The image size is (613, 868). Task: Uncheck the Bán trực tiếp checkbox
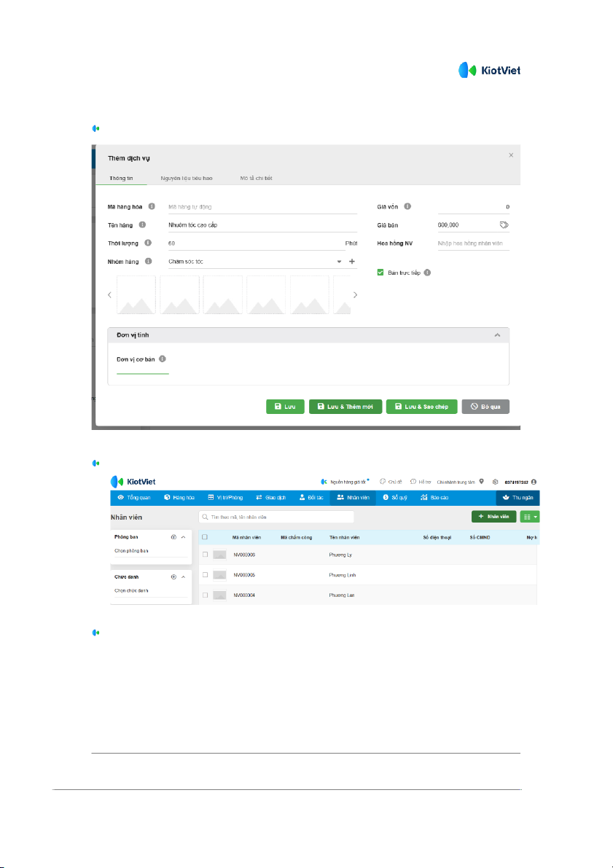coord(380,273)
